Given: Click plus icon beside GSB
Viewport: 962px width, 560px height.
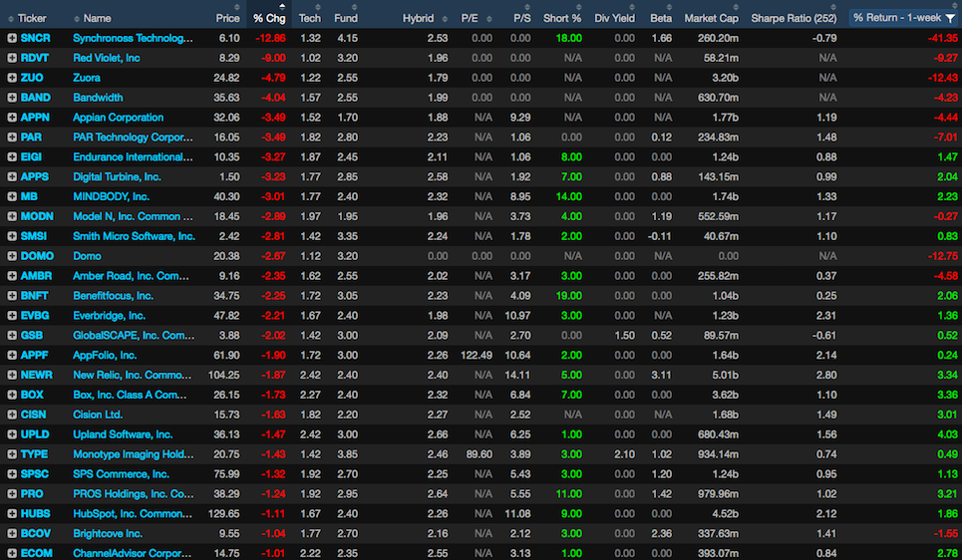Looking at the screenshot, I should (x=12, y=336).
